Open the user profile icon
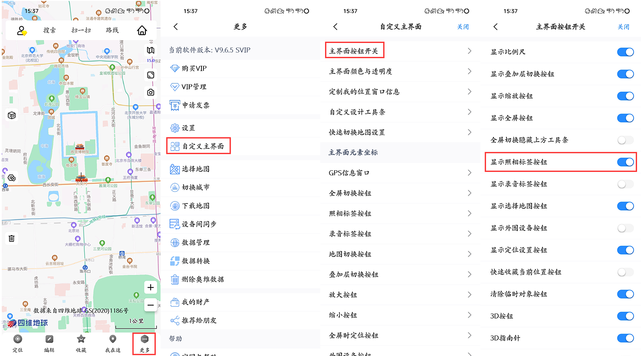 pyautogui.click(x=21, y=30)
